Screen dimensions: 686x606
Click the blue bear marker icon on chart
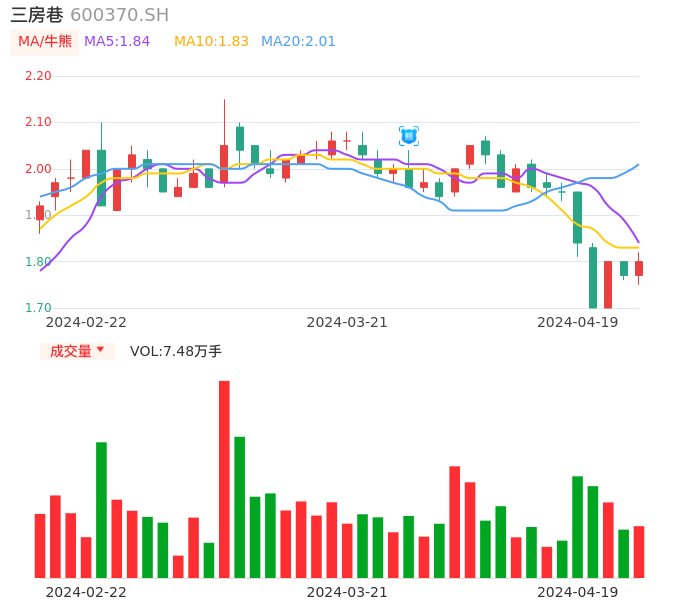(x=408, y=135)
